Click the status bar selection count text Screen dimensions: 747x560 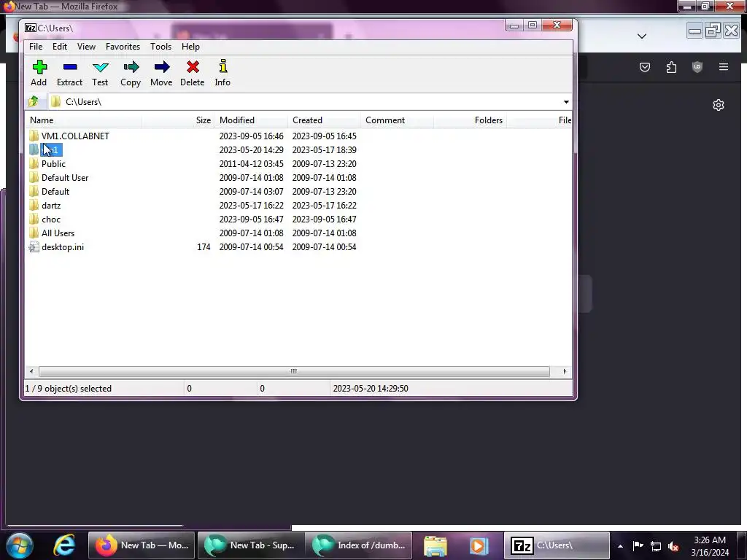(68, 389)
